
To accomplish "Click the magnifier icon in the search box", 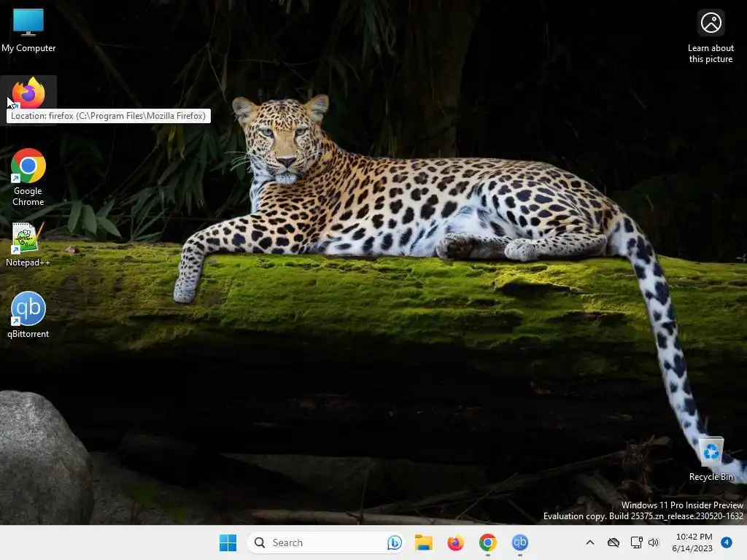I will click(260, 542).
